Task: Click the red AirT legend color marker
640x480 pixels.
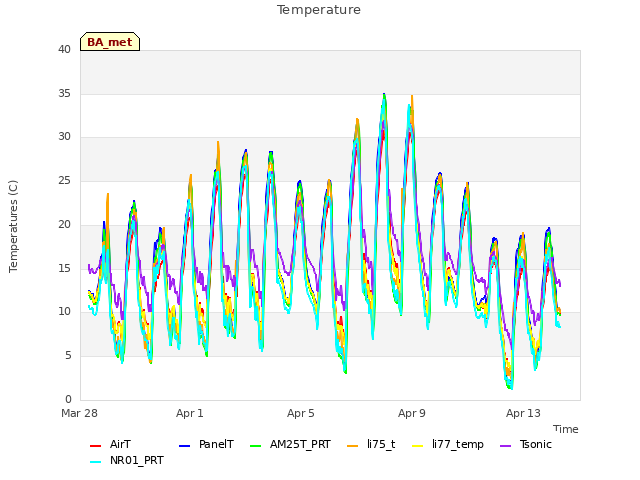Action: (95, 446)
